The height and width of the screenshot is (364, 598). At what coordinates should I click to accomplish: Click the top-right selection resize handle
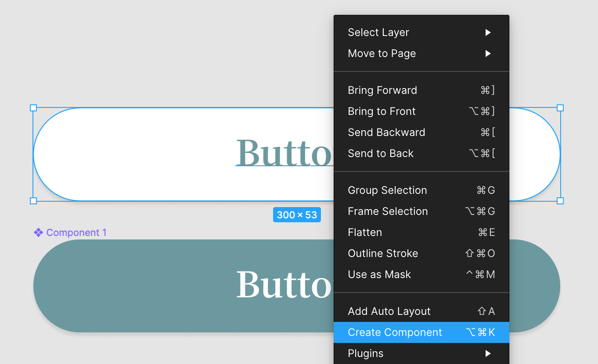click(560, 108)
